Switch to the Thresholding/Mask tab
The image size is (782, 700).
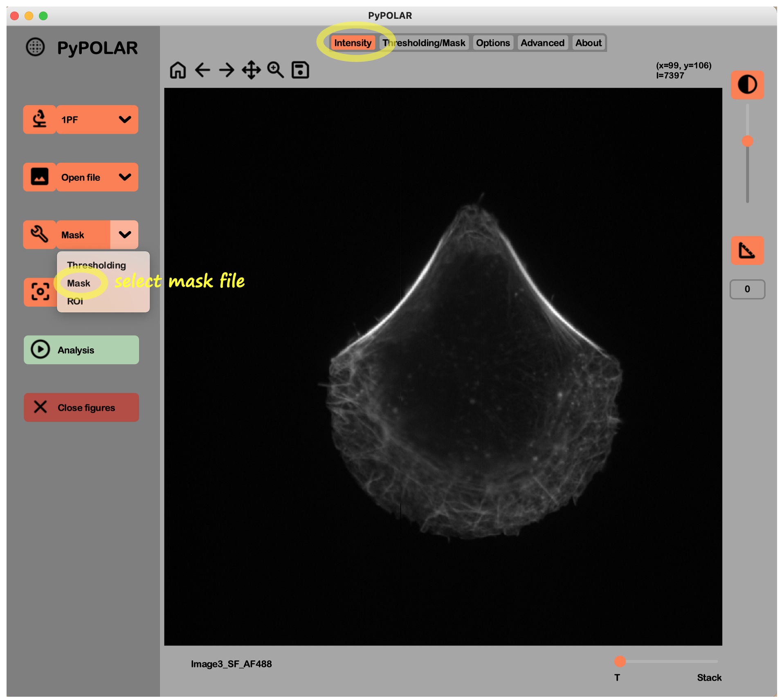point(424,43)
